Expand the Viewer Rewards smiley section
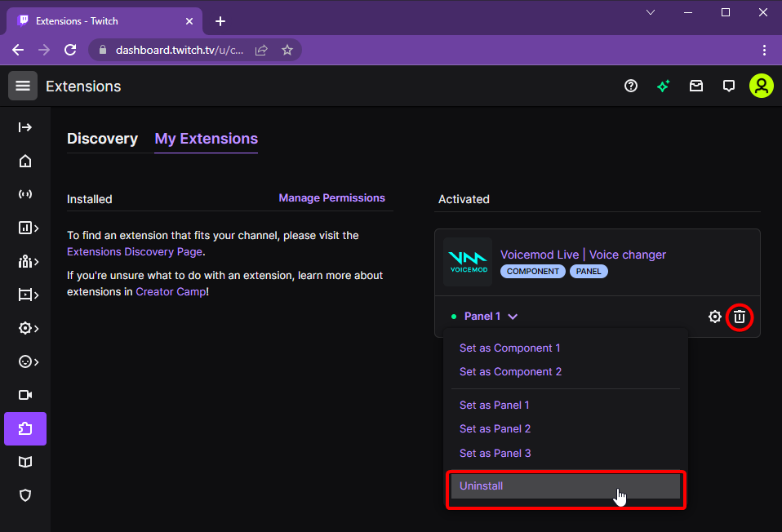 tap(29, 361)
